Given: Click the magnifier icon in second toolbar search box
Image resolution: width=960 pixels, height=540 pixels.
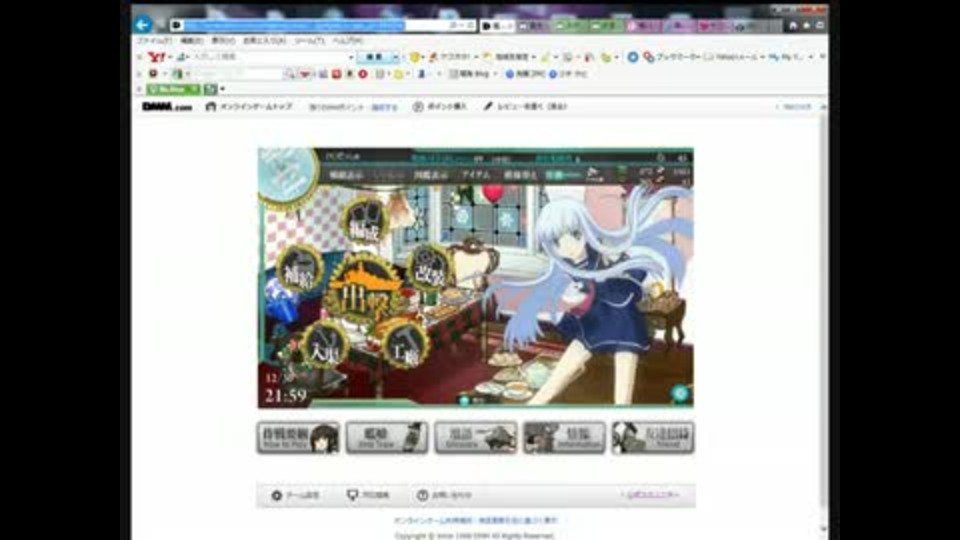Looking at the screenshot, I should (x=289, y=74).
